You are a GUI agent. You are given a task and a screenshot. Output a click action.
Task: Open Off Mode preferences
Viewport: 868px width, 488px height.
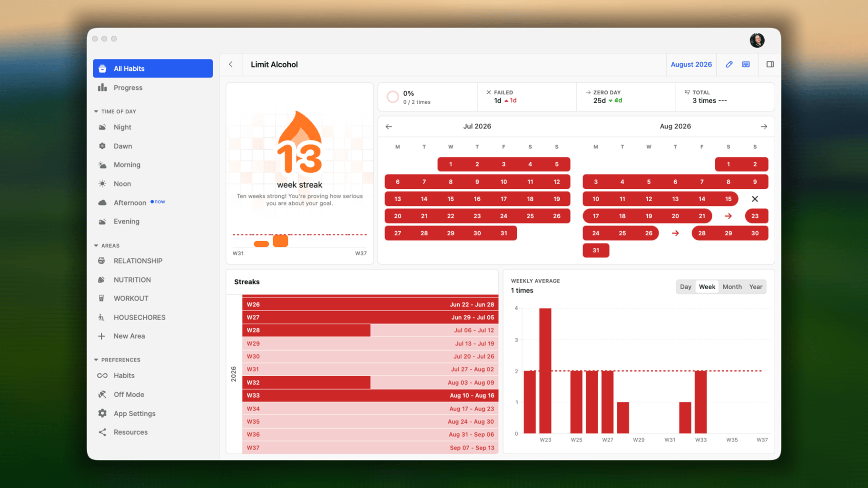[x=153, y=394]
